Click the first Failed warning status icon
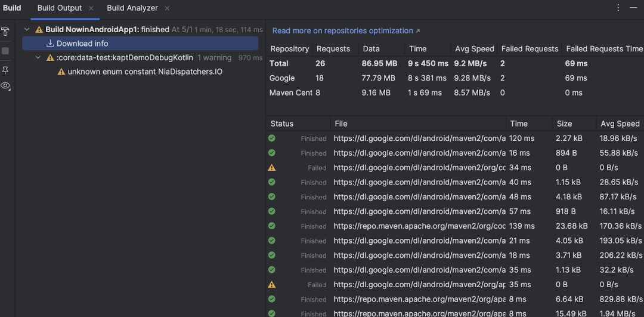The height and width of the screenshot is (317, 644). click(271, 167)
